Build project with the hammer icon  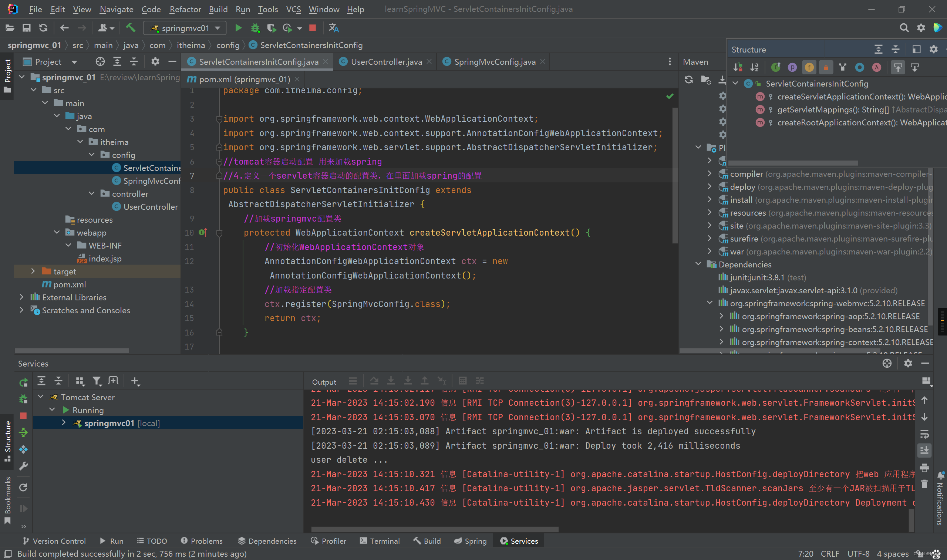pyautogui.click(x=130, y=28)
